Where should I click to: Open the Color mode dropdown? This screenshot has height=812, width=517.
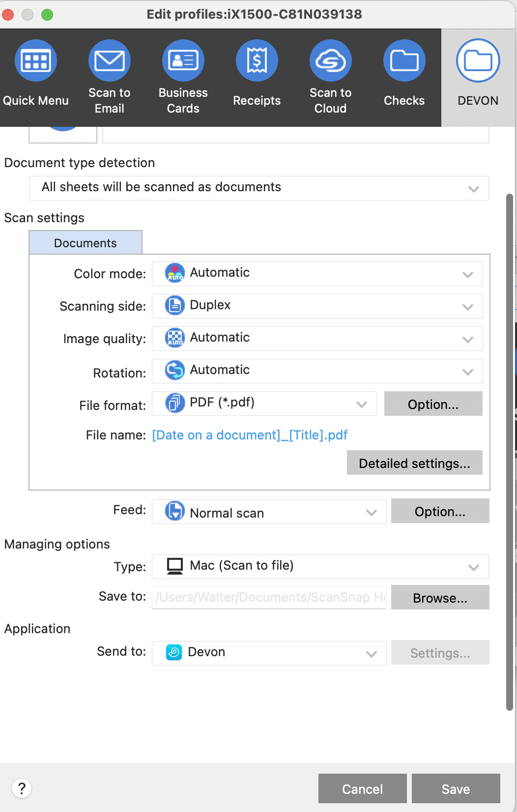click(x=317, y=274)
